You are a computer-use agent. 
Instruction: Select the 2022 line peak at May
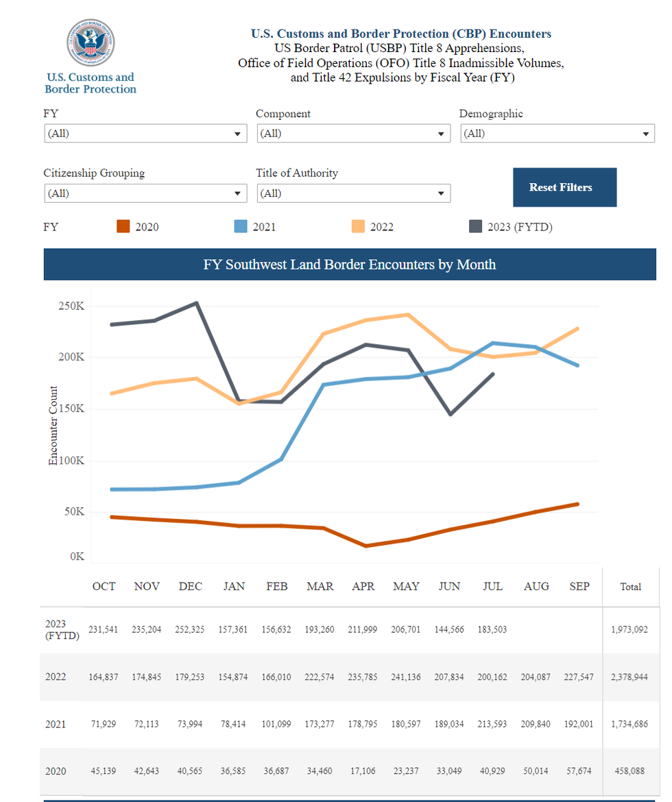click(408, 315)
